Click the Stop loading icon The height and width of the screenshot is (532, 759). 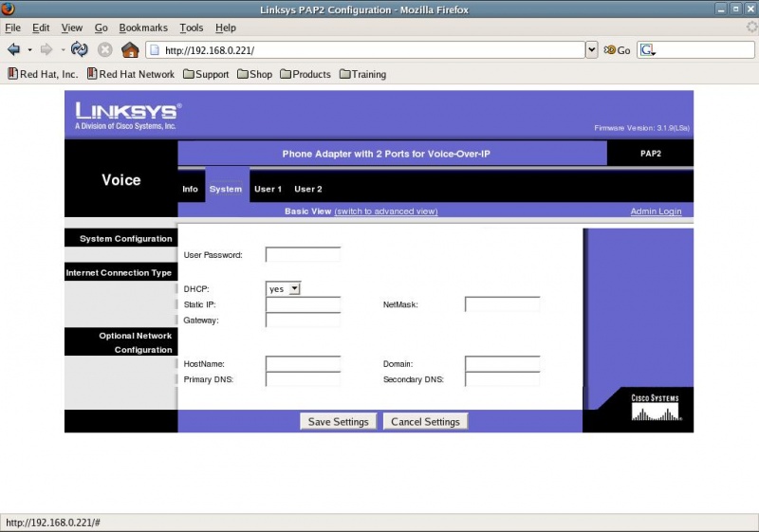tap(105, 49)
